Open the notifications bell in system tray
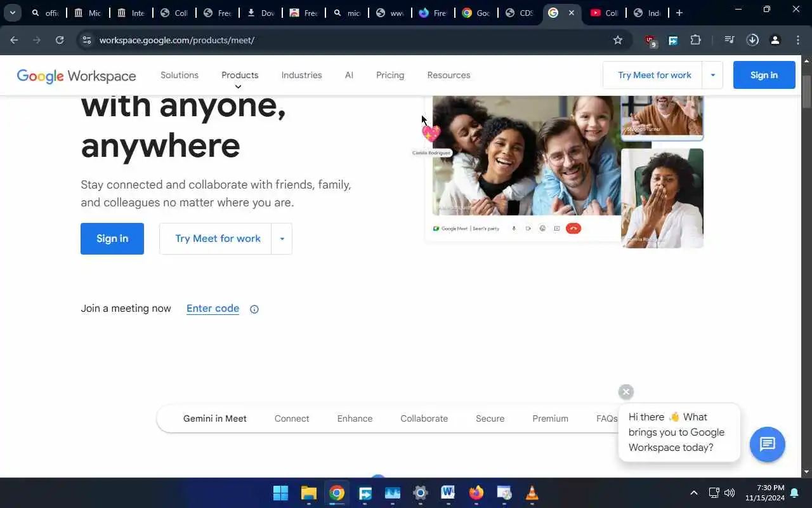 (x=794, y=493)
